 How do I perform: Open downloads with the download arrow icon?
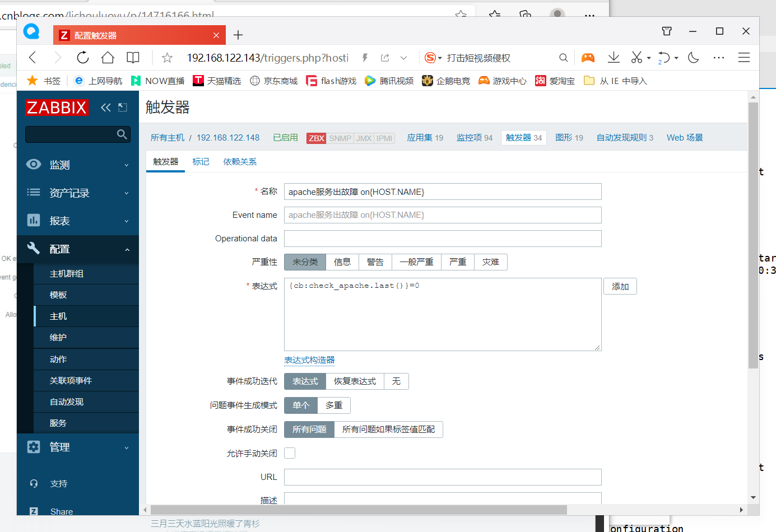[x=614, y=58]
